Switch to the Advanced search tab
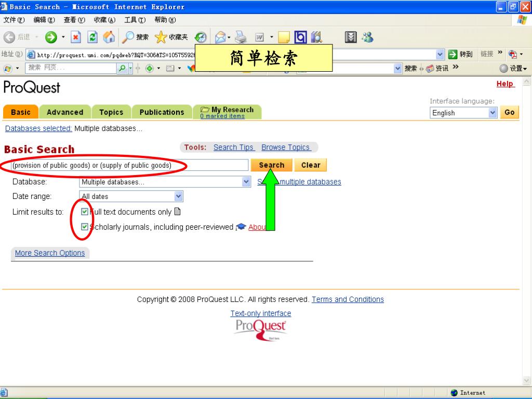Image resolution: width=532 pixels, height=399 pixels. [65, 112]
